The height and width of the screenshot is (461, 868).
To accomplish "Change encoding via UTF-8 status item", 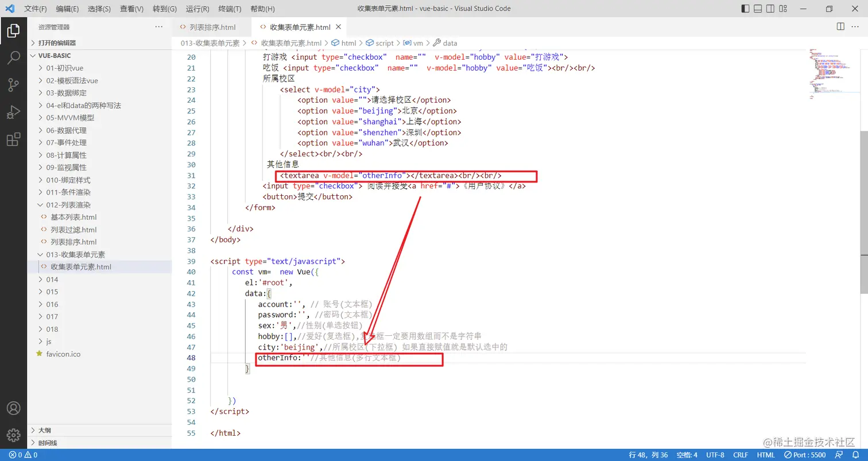I will (715, 455).
